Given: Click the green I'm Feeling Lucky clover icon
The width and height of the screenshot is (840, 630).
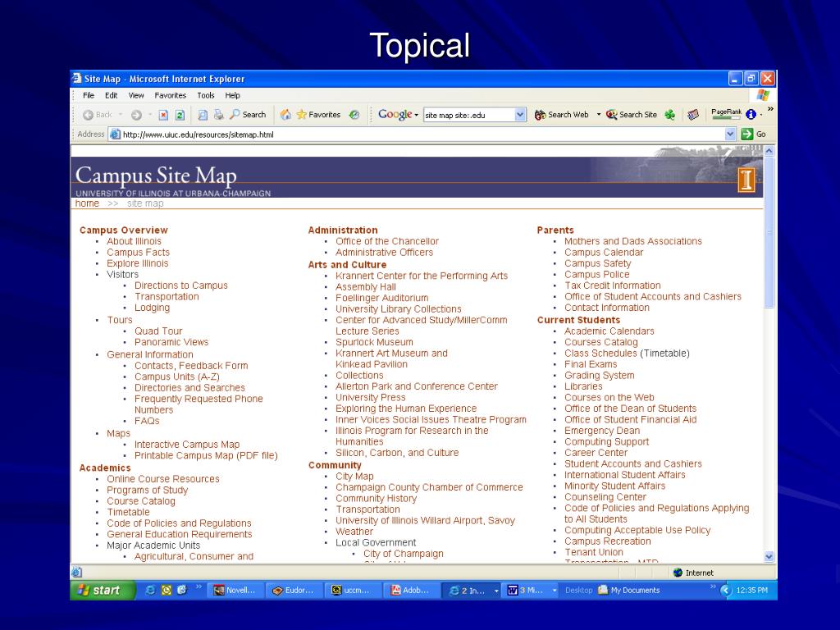Looking at the screenshot, I should [x=669, y=115].
